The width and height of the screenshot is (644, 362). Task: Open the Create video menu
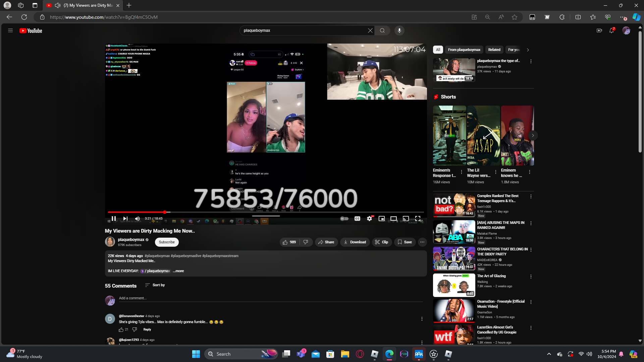click(599, 31)
